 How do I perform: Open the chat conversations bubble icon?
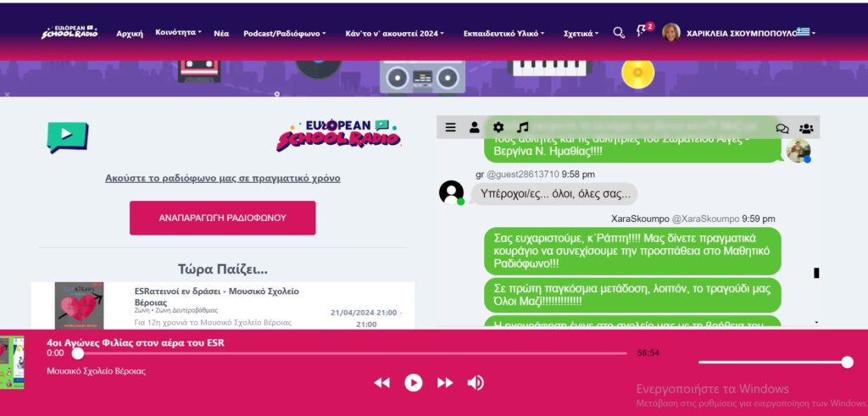click(782, 129)
